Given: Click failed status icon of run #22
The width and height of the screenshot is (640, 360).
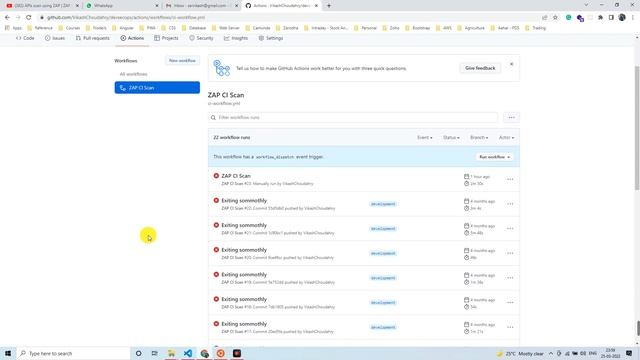Looking at the screenshot, I should (216, 200).
